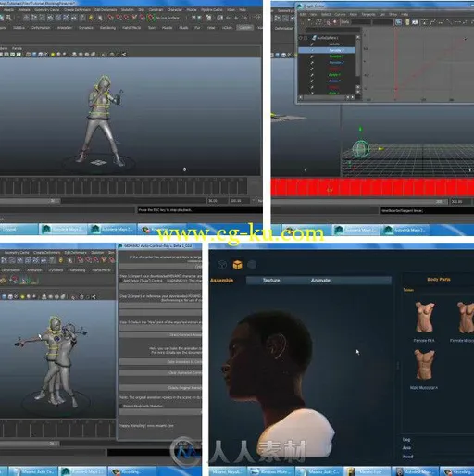The image size is (474, 476).
Task: Click yellow icon in Graph Editor toolbar
Action: pyautogui.click(x=407, y=22)
